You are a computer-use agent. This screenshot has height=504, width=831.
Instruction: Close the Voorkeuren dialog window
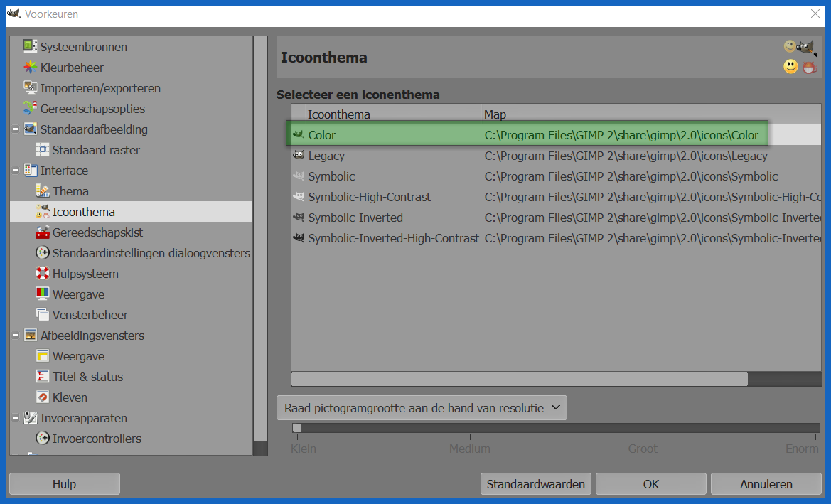(x=815, y=14)
